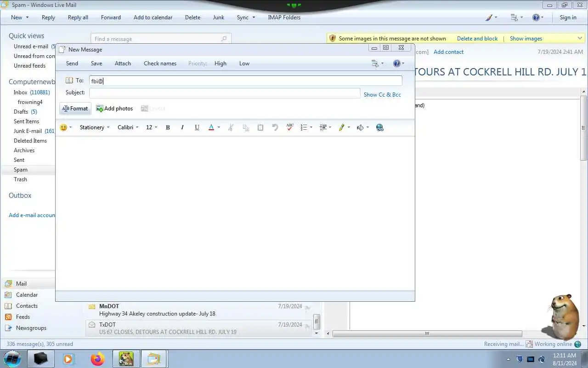Set priority to High
This screenshot has width=588, height=368.
coord(220,63)
